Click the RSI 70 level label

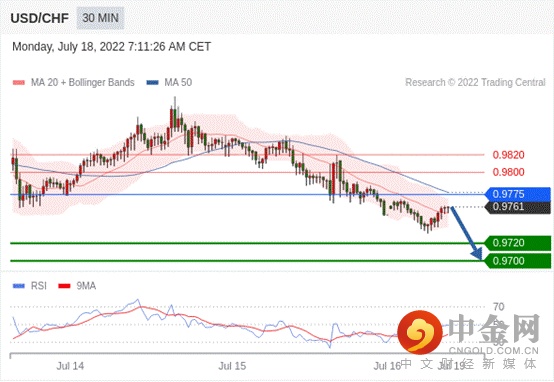(499, 307)
